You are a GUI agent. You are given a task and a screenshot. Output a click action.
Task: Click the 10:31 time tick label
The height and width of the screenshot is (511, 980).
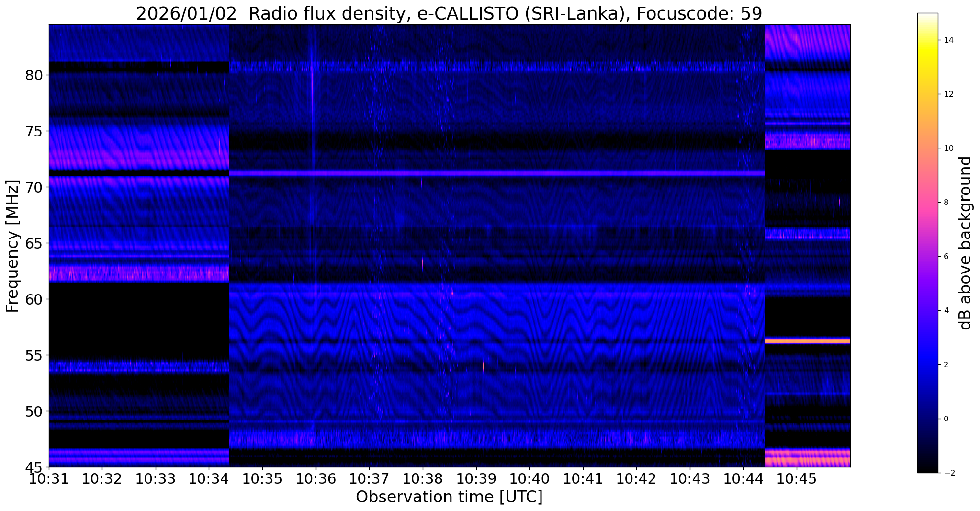click(x=49, y=478)
